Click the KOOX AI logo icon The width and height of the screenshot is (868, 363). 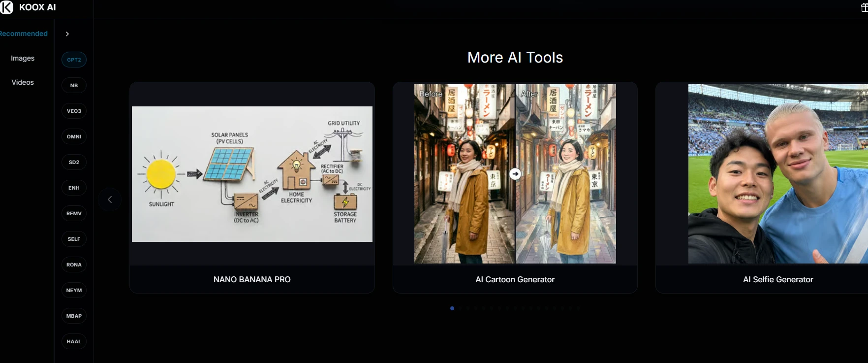click(7, 7)
